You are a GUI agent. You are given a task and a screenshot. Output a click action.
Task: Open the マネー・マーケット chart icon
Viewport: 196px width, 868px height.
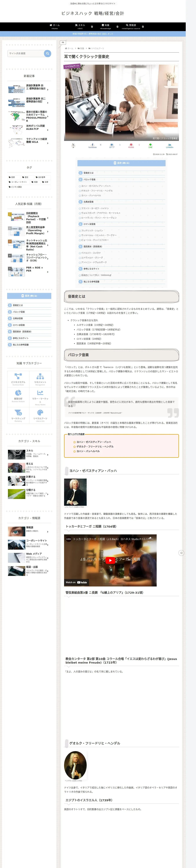click(40, 393)
